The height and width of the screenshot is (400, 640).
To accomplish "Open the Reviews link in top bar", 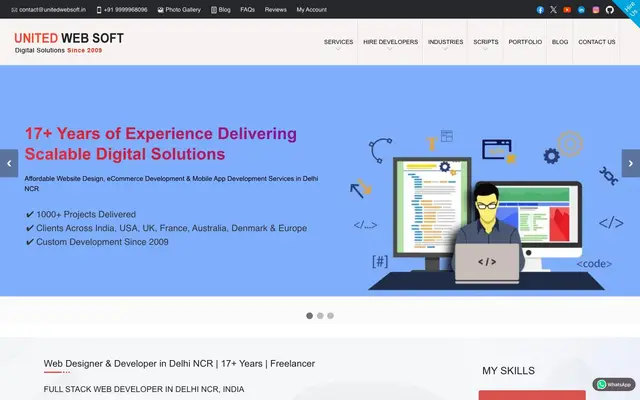I will click(276, 10).
